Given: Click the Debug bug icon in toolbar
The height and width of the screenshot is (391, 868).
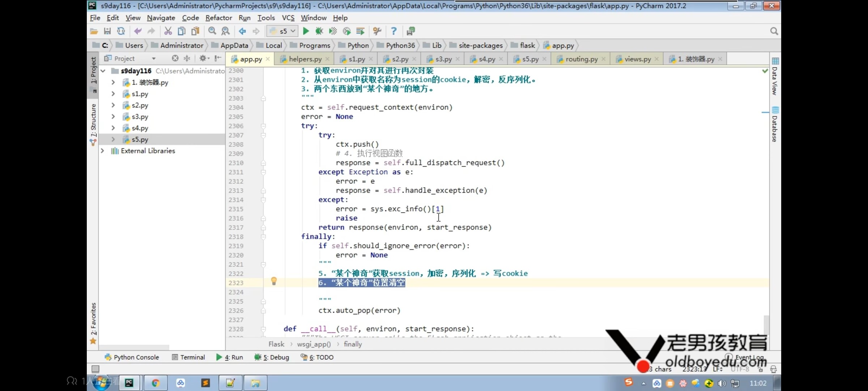Looking at the screenshot, I should pos(319,31).
